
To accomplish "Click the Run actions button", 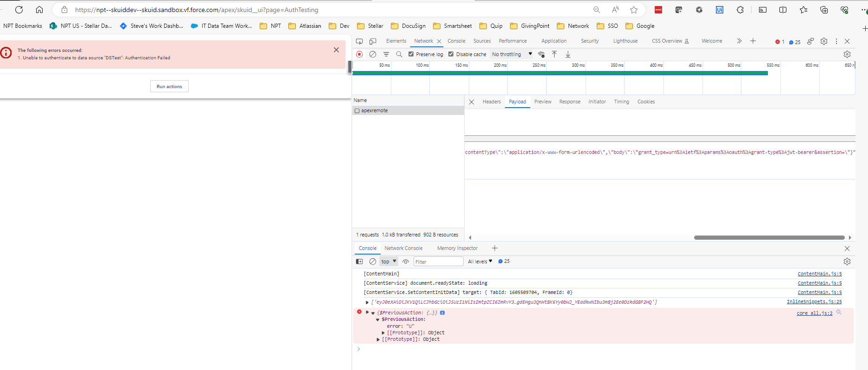I will pos(169,86).
